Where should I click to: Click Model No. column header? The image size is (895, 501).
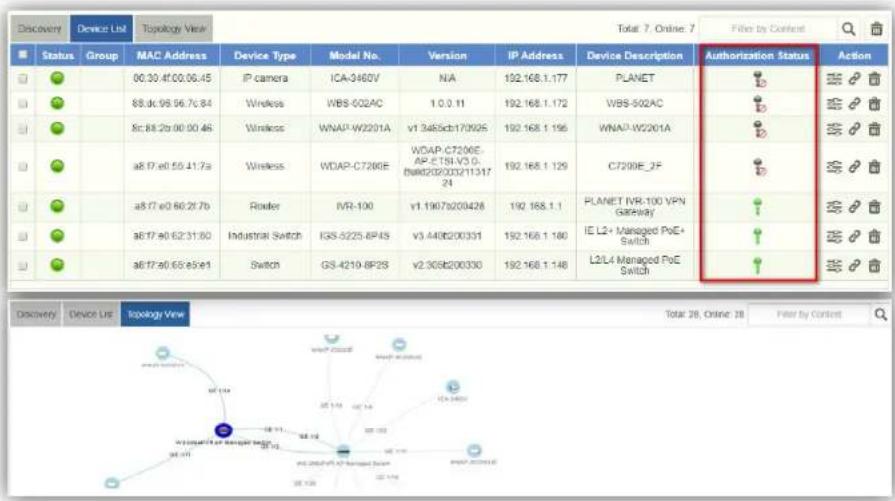coord(354,55)
